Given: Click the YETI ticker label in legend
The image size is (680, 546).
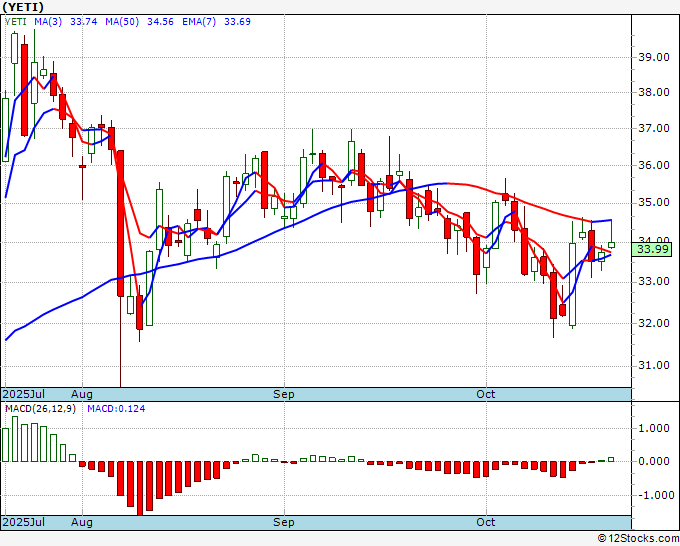Looking at the screenshot, I should tap(16, 22).
